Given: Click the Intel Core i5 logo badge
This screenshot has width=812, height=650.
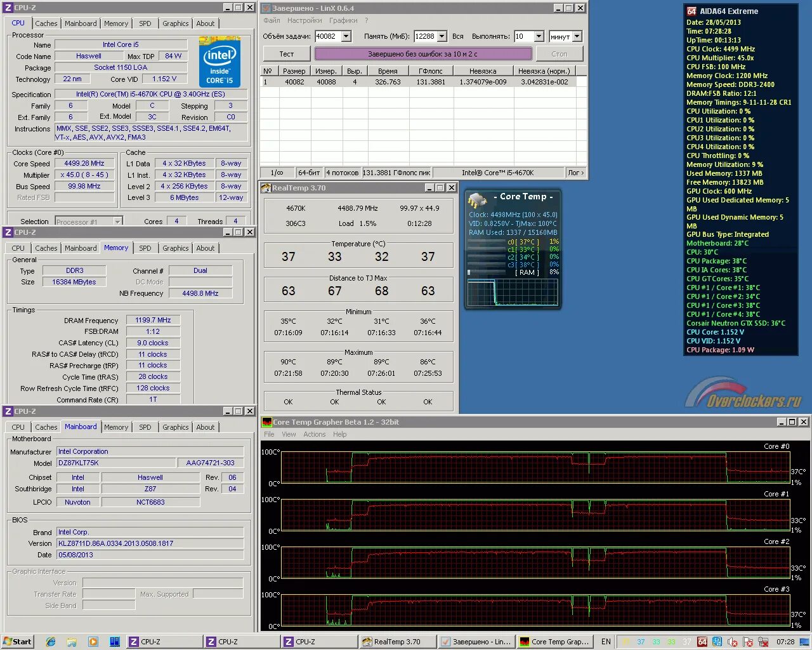Looking at the screenshot, I should pos(219,62).
